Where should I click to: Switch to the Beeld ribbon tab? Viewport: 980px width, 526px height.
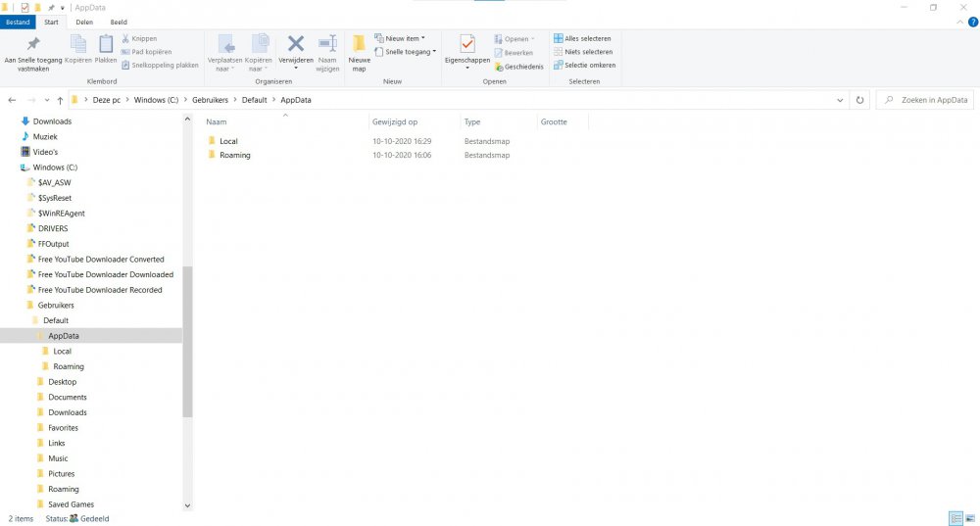(119, 22)
